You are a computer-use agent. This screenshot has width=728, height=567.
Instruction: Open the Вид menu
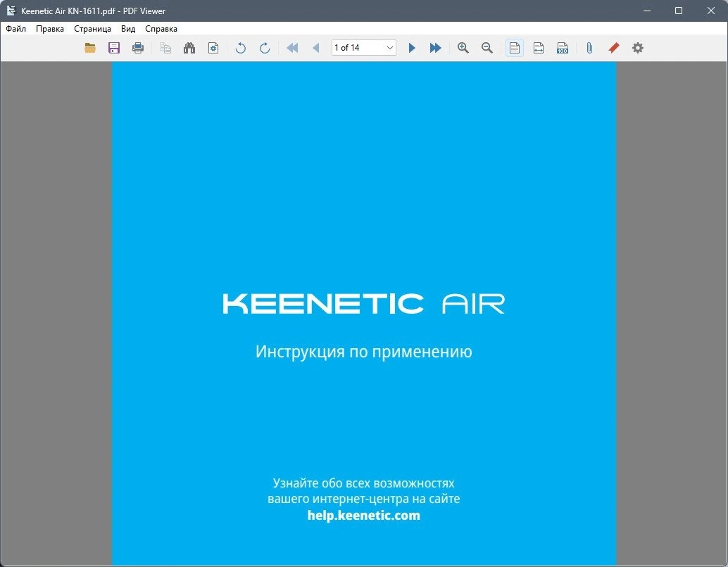[128, 29]
